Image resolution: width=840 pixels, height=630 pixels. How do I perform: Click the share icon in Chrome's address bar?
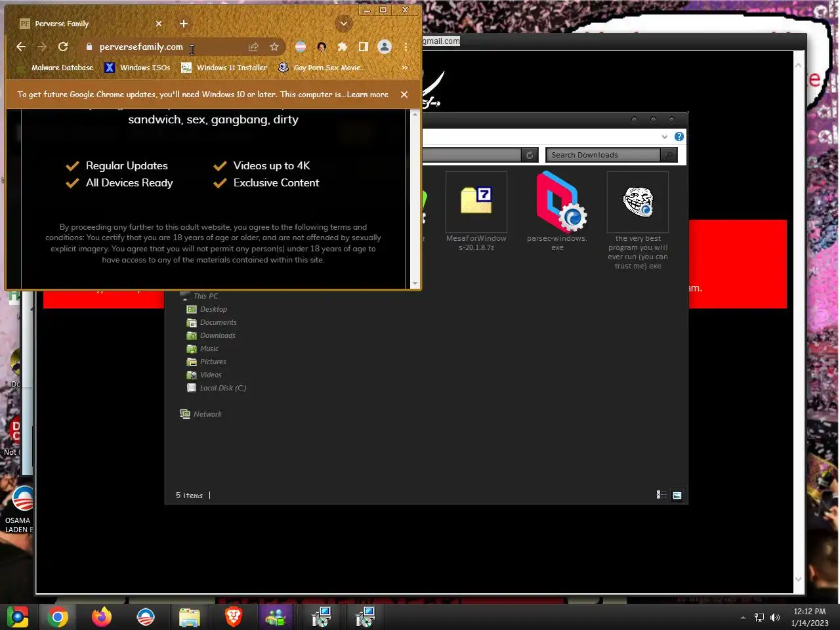[253, 47]
